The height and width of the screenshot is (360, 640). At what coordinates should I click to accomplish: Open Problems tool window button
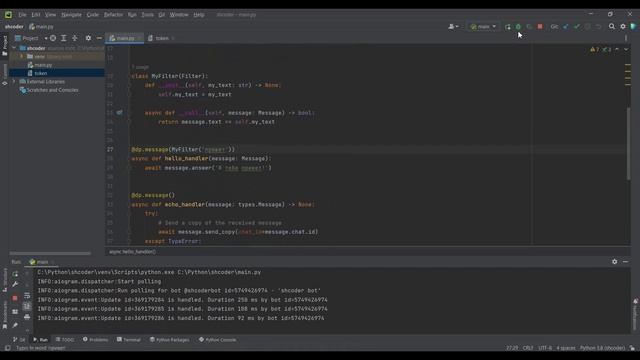(x=96, y=340)
